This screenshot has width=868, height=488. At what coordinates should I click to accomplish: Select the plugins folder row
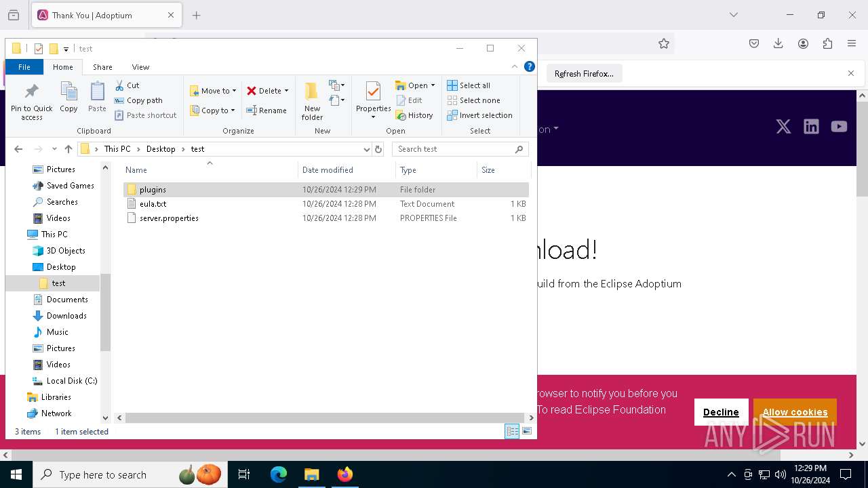pyautogui.click(x=325, y=190)
